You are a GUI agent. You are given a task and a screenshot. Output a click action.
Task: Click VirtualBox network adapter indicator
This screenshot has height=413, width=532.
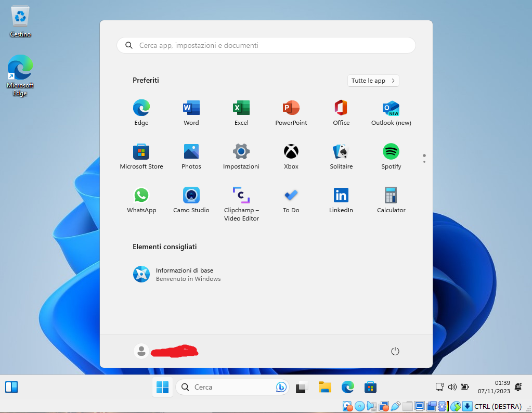[384, 406]
